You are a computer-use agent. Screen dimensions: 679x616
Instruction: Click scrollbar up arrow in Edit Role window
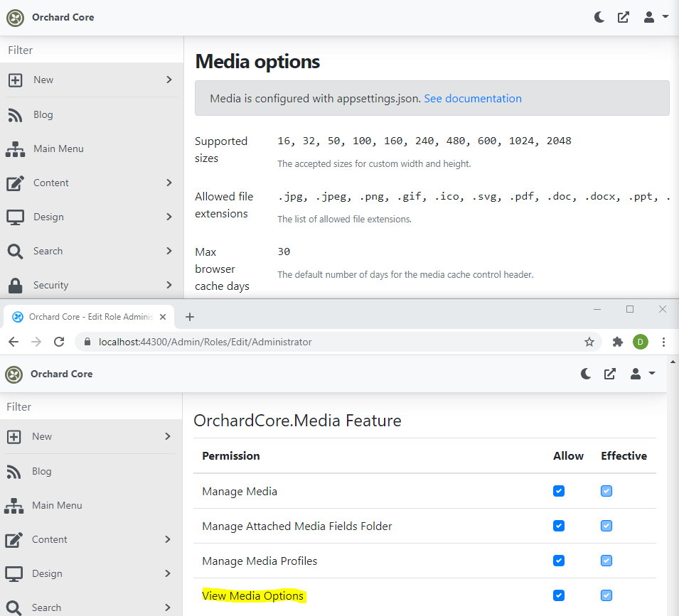[x=673, y=362]
